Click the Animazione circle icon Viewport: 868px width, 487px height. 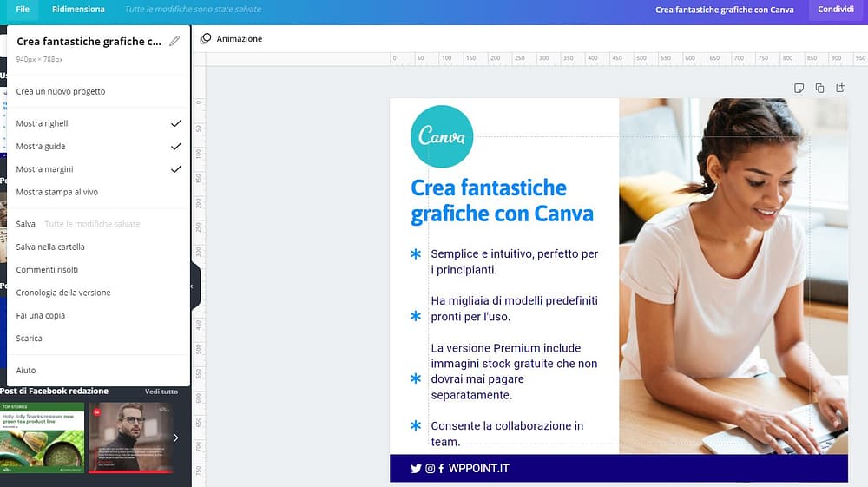206,38
